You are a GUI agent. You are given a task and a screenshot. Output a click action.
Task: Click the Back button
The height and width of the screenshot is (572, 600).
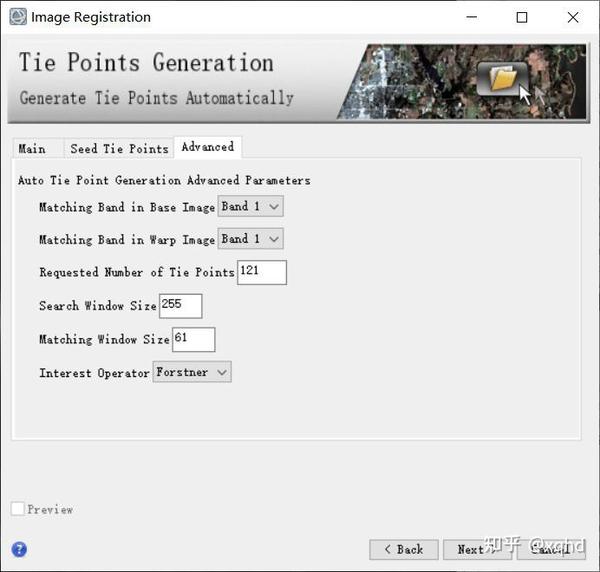[403, 549]
